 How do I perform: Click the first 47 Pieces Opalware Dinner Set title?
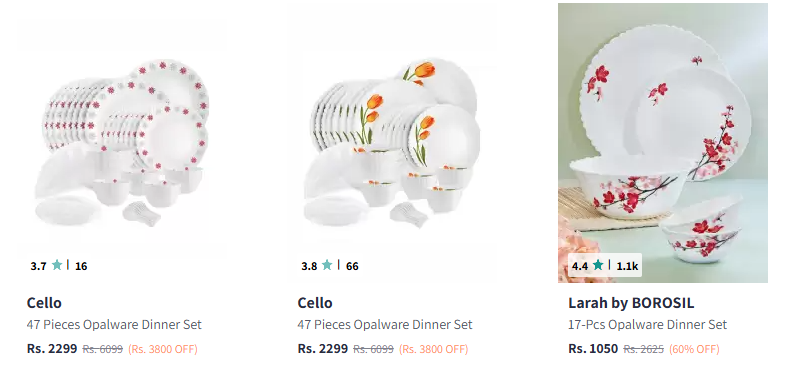point(114,325)
